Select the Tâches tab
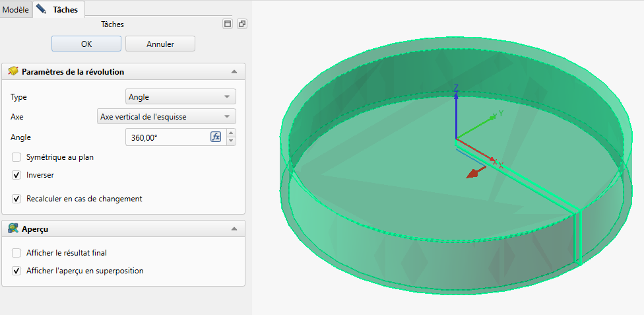The height and width of the screenshot is (315, 644). 60,9
